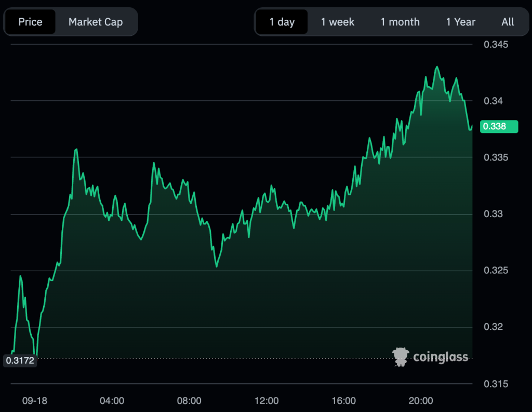Switch to the Market Cap view
532x412 pixels.
(x=96, y=22)
